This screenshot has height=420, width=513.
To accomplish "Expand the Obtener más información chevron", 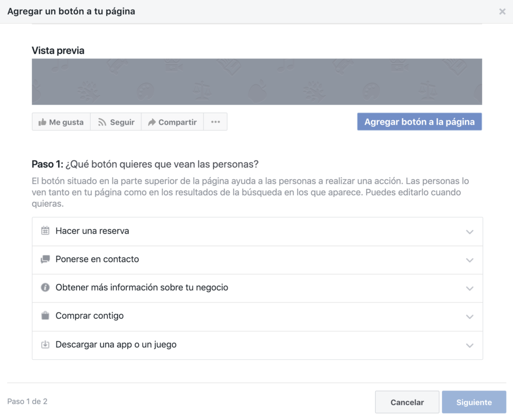I will pos(469,288).
